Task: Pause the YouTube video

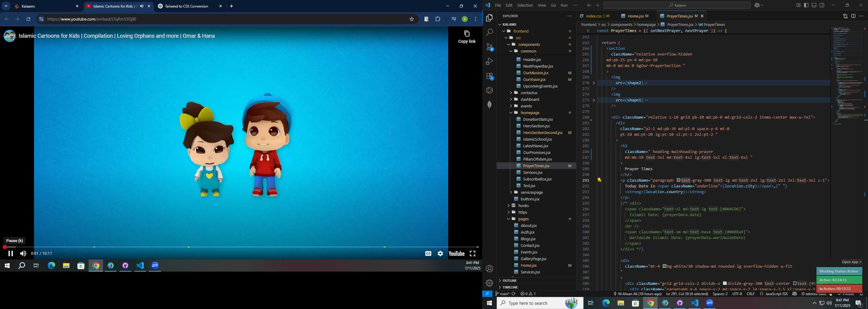Action: 11,254
